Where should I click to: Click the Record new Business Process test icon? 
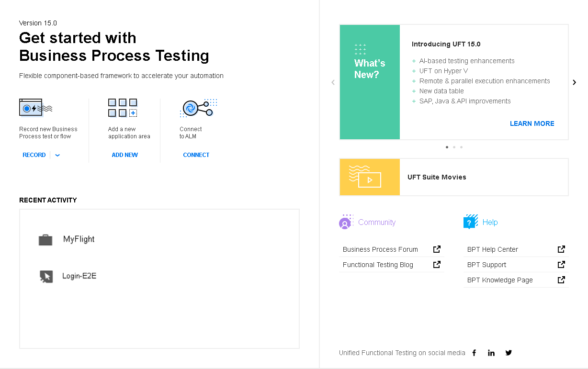pyautogui.click(x=35, y=108)
